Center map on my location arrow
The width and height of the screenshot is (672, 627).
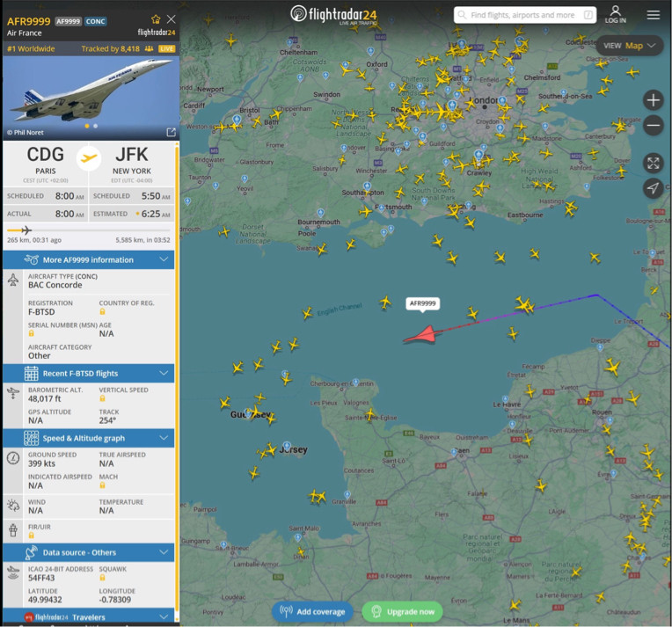[653, 187]
